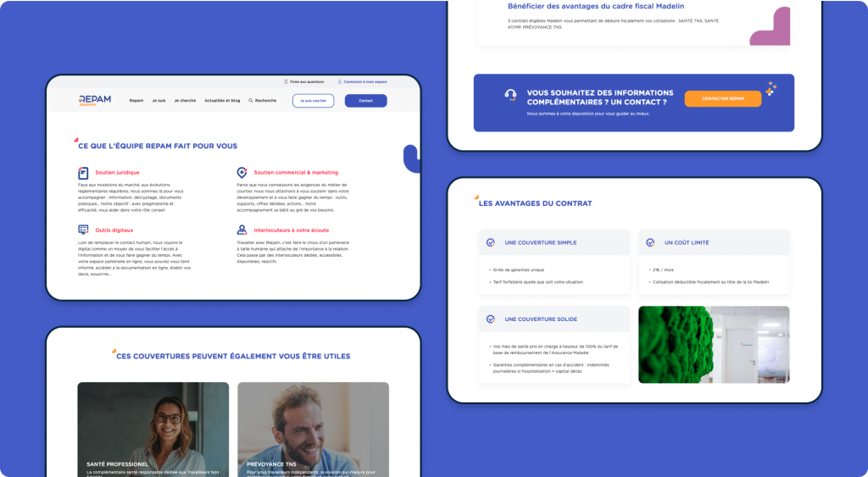Select Recherche in the navigation bar
Image resolution: width=868 pixels, height=477 pixels.
265,101
